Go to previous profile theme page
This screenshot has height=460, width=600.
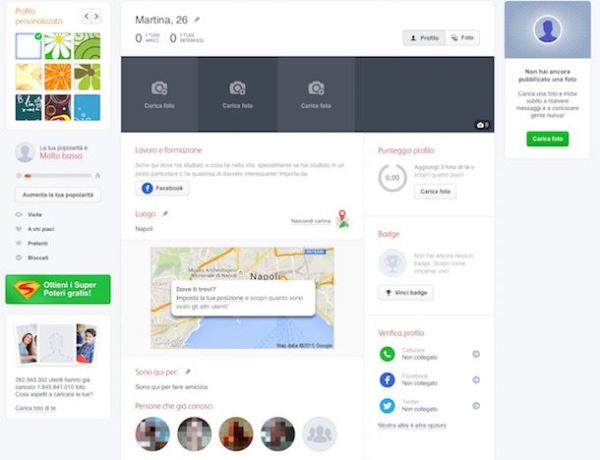(x=84, y=16)
